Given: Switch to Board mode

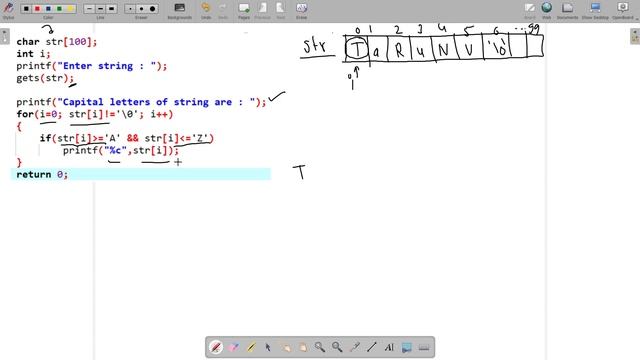Looking at the screenshot, I should click(530, 10).
